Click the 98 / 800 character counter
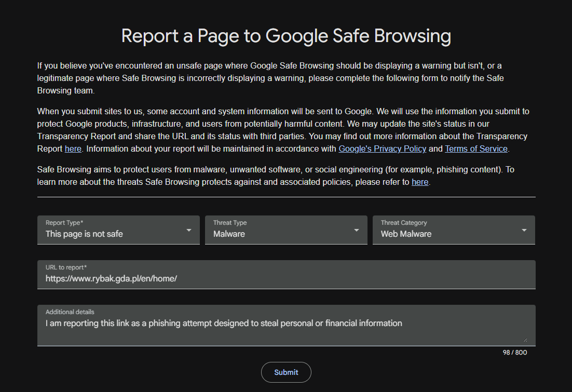 515,353
